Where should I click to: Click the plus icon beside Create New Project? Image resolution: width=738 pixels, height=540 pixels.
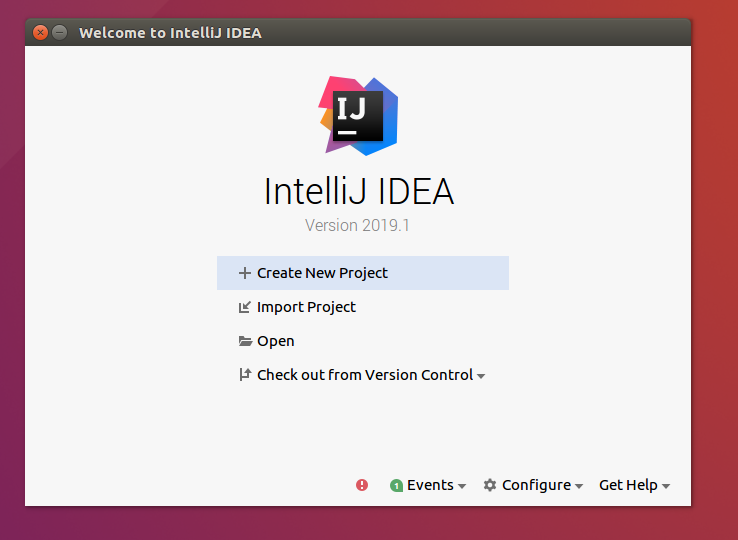tap(244, 273)
